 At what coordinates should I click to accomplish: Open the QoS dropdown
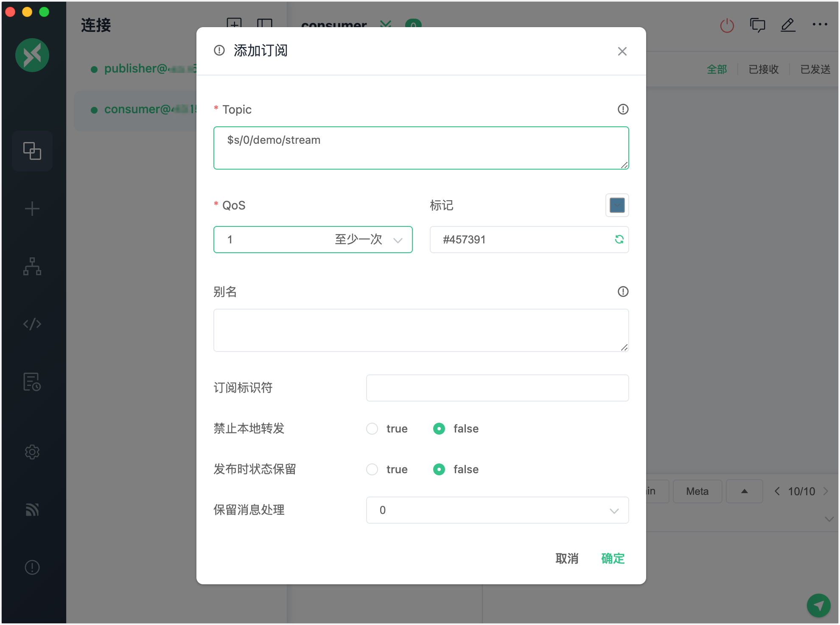(x=313, y=240)
